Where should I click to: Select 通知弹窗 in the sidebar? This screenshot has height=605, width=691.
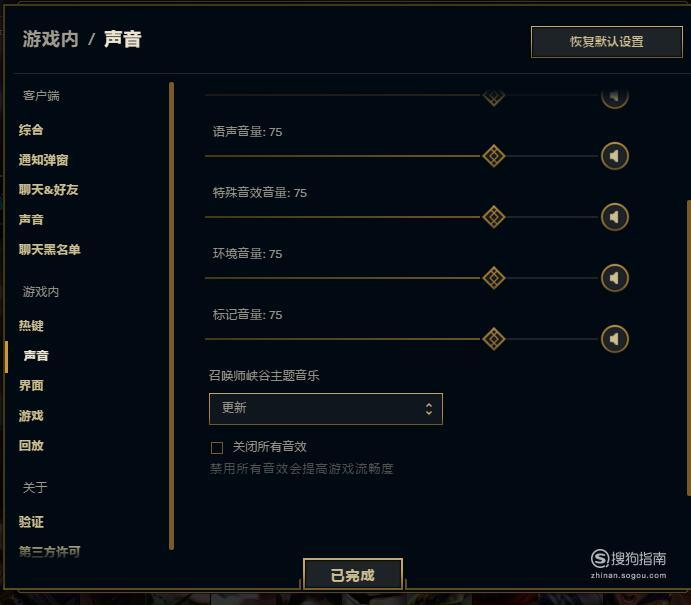point(43,160)
